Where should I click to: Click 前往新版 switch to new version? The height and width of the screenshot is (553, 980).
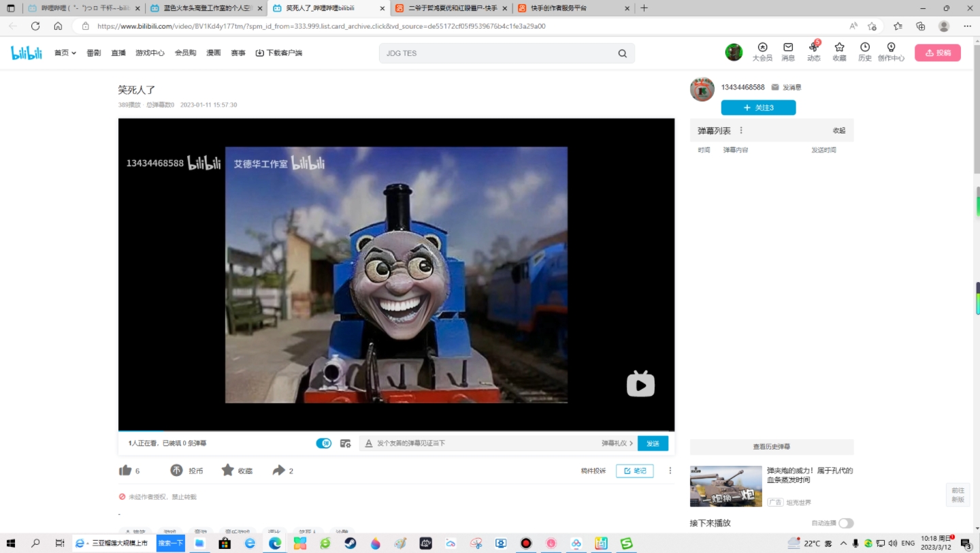tap(958, 495)
